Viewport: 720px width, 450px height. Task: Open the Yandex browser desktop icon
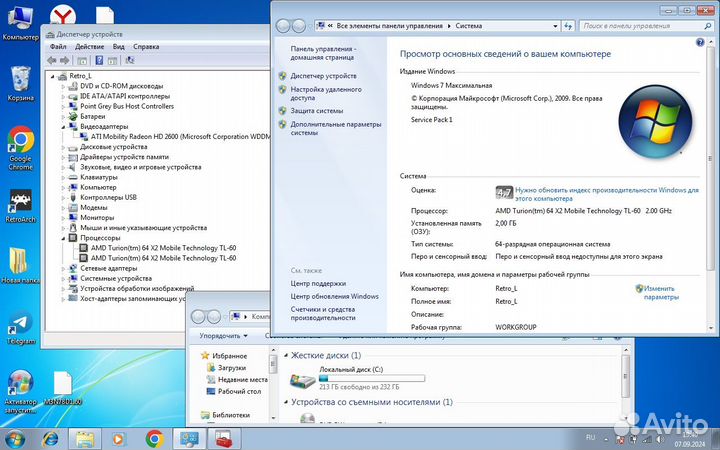pos(63,15)
